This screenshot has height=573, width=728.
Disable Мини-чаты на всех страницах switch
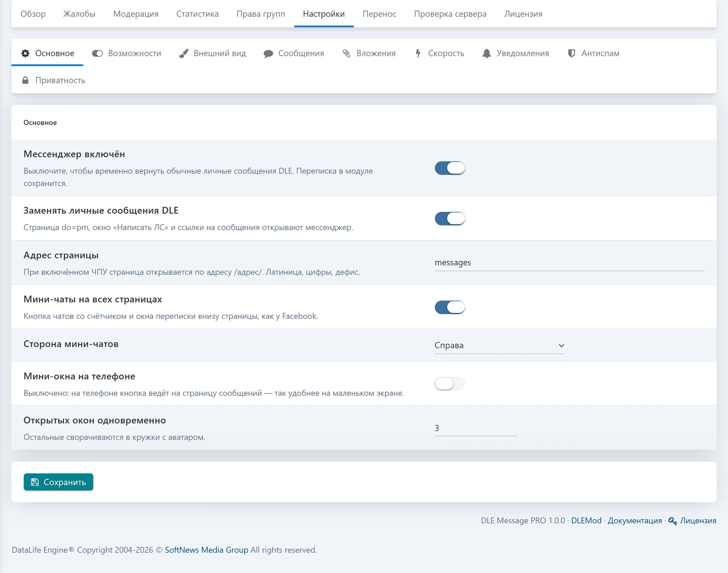450,307
